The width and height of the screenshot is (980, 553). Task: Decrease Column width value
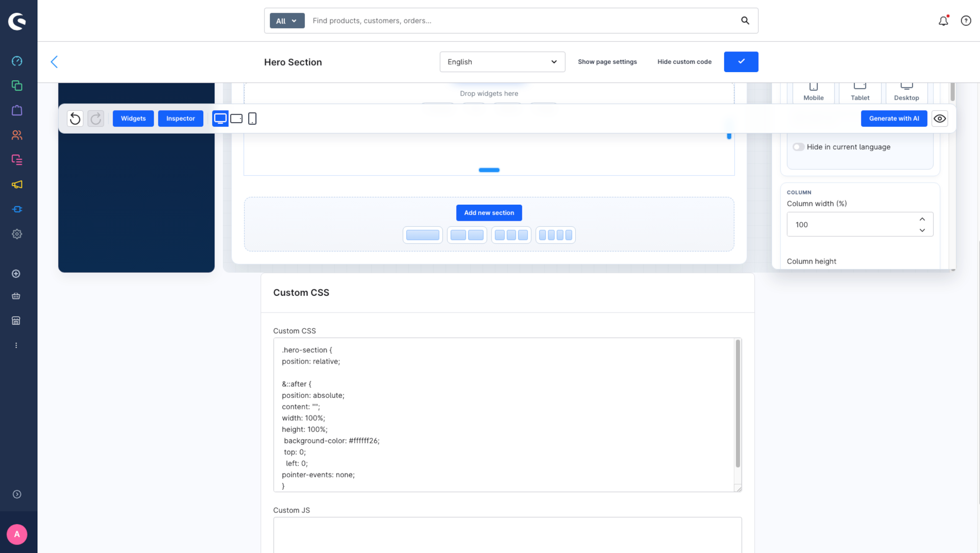pos(922,230)
